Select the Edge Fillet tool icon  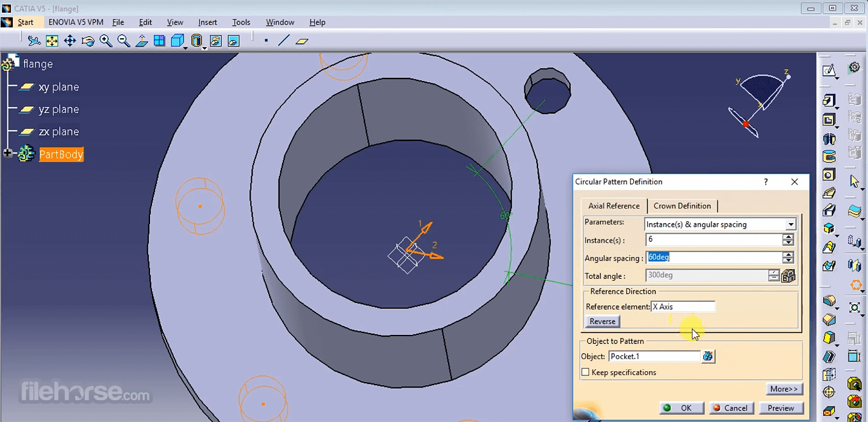click(829, 300)
